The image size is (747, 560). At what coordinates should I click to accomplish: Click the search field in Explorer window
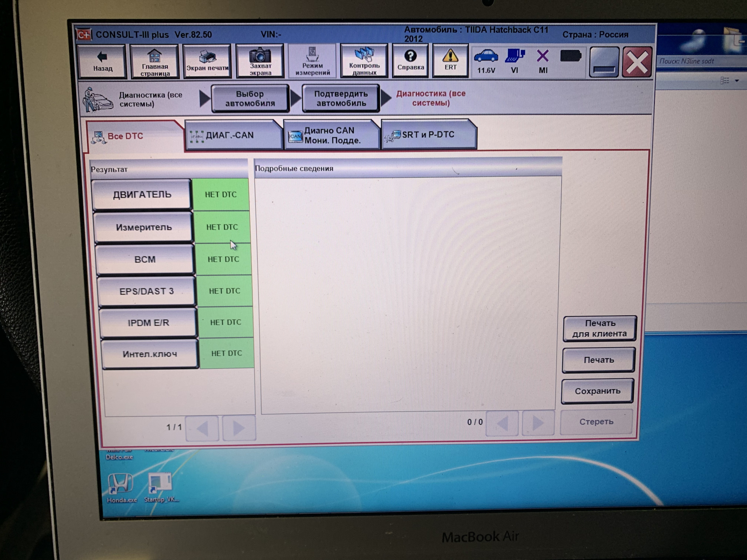click(701, 61)
